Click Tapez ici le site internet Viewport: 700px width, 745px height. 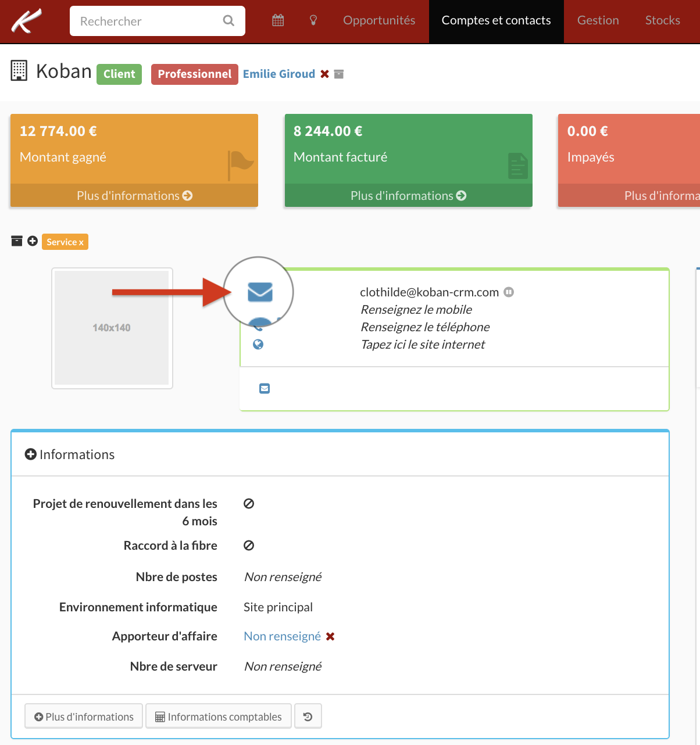pyautogui.click(x=423, y=344)
